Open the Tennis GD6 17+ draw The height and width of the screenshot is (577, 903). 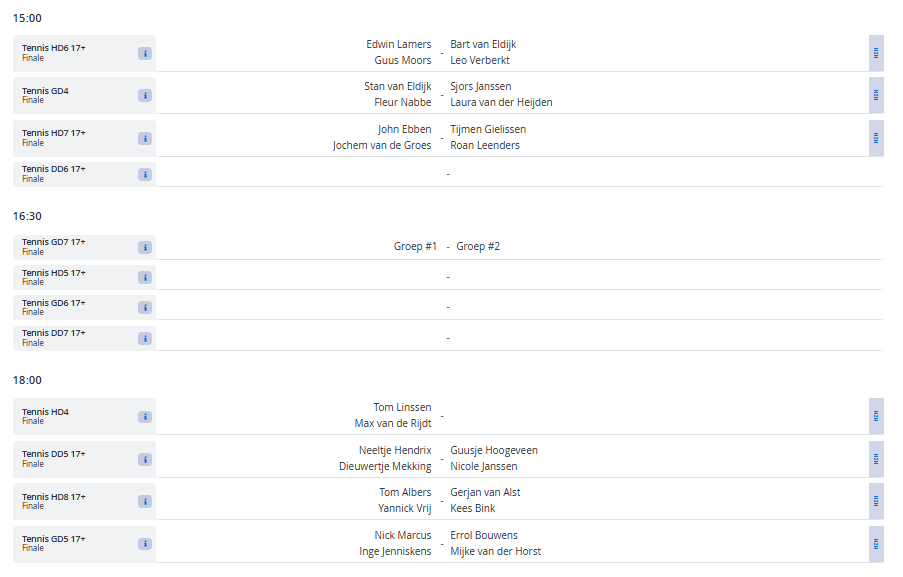pyautogui.click(x=54, y=303)
